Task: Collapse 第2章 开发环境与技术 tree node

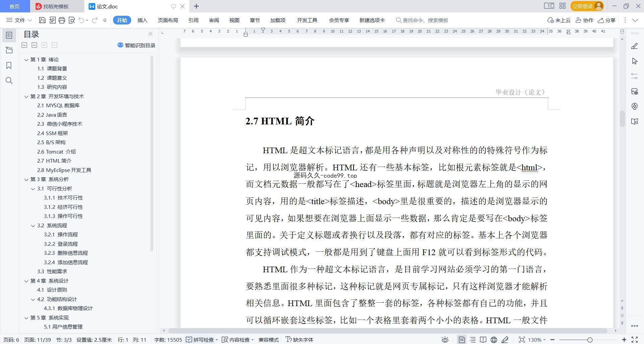Action: pyautogui.click(x=26, y=97)
